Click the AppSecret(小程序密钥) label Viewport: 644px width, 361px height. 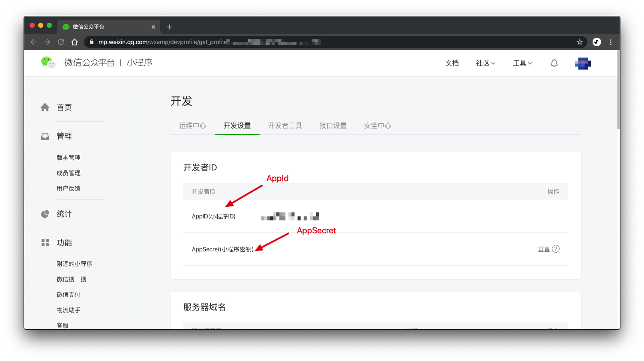223,249
